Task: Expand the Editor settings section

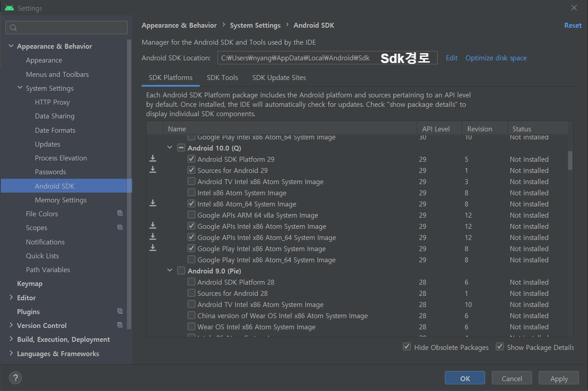Action: (x=11, y=297)
